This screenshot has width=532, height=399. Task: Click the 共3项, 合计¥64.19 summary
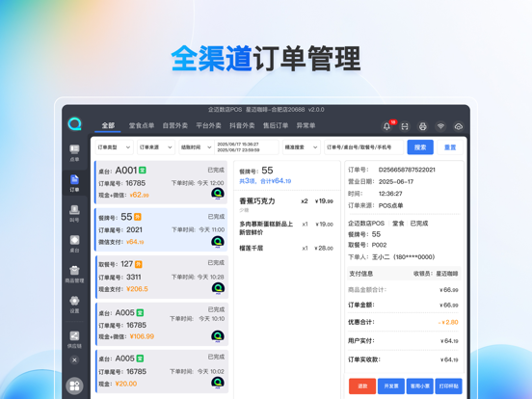tap(265, 181)
